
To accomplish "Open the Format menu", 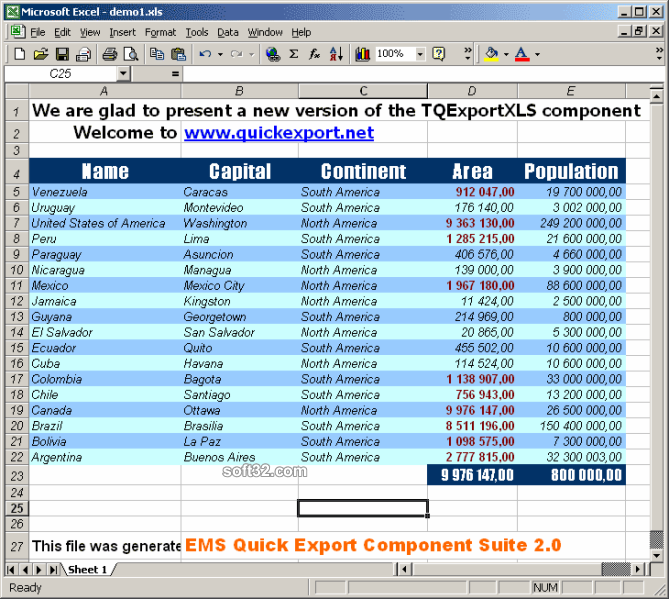I will 160,32.
